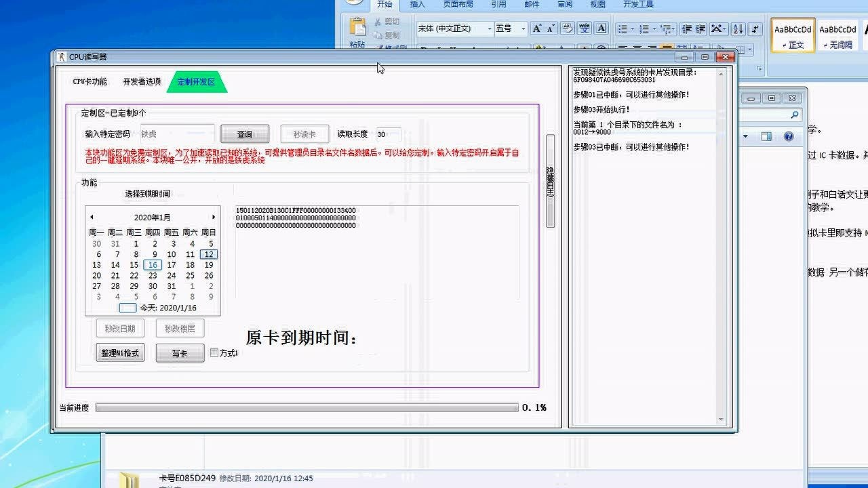This screenshot has height=488, width=868.
Task: Go to previous month in calendar
Action: (x=92, y=217)
